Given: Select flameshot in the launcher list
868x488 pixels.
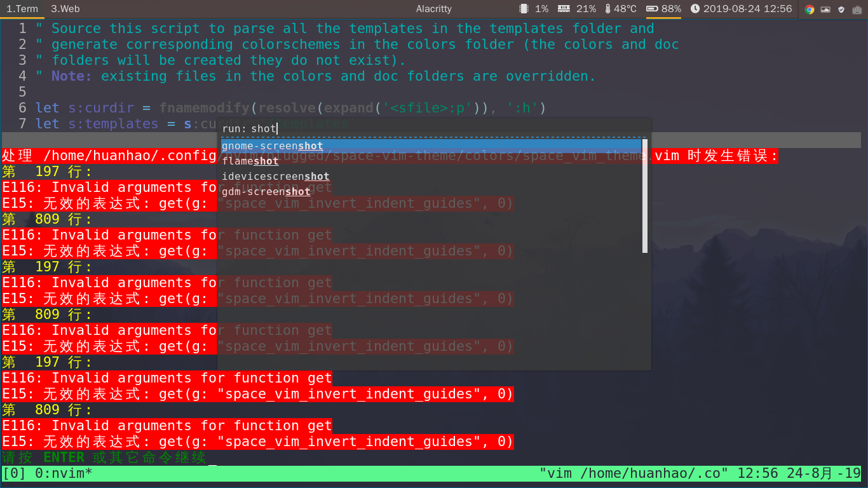Looking at the screenshot, I should [431, 161].
